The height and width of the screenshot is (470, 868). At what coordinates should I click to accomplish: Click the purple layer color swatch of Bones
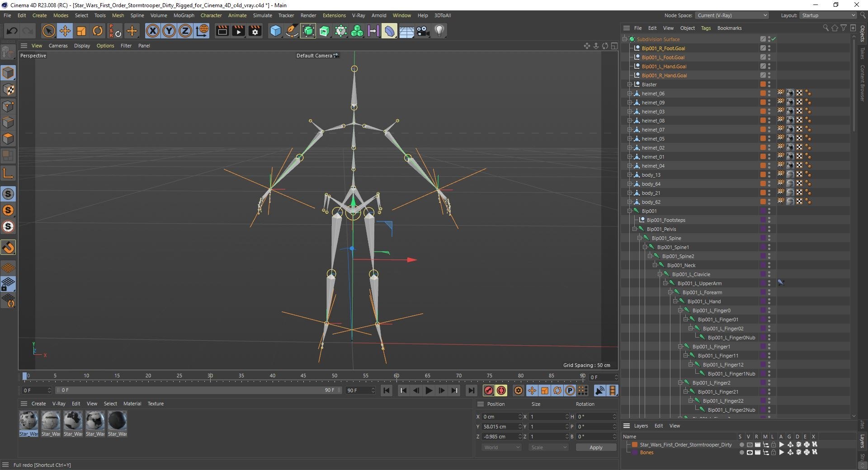pyautogui.click(x=635, y=452)
